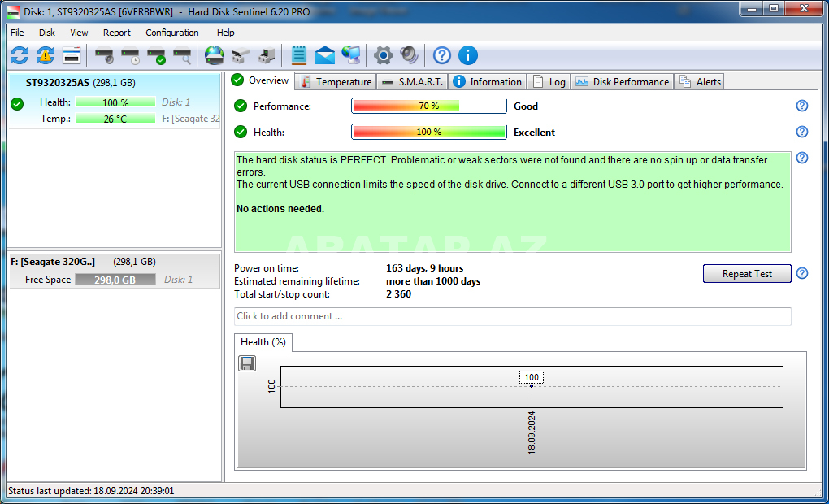Click the Status last updated text in status bar
The image size is (829, 504).
(x=91, y=491)
